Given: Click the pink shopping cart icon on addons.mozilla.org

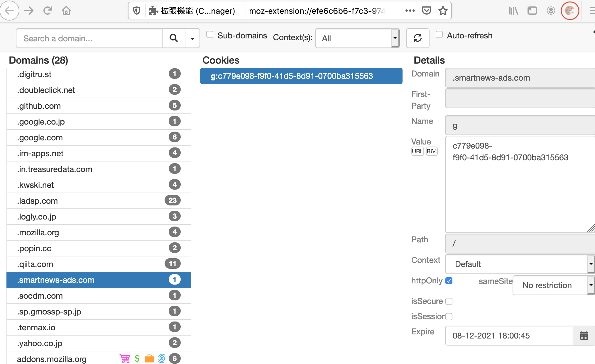Looking at the screenshot, I should pos(125,358).
